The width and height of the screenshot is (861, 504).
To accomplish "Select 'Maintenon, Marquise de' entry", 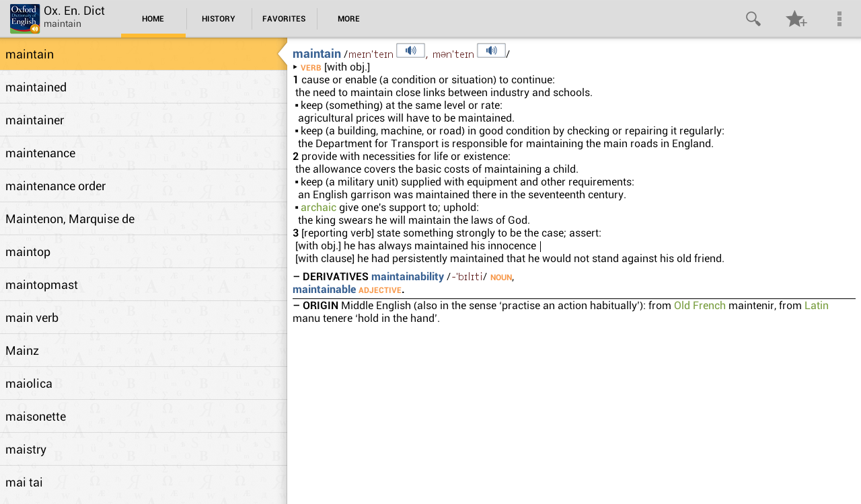I will [70, 218].
